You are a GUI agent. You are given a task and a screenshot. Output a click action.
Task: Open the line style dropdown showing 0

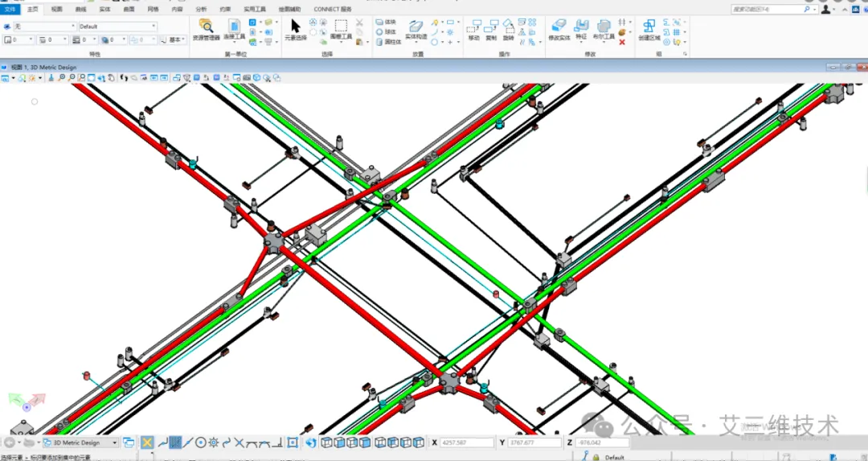point(52,40)
